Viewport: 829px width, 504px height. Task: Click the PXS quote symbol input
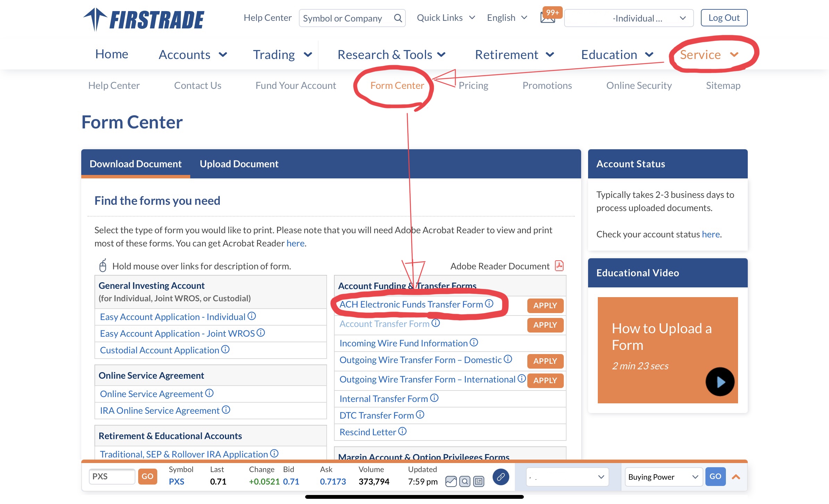coord(112,476)
